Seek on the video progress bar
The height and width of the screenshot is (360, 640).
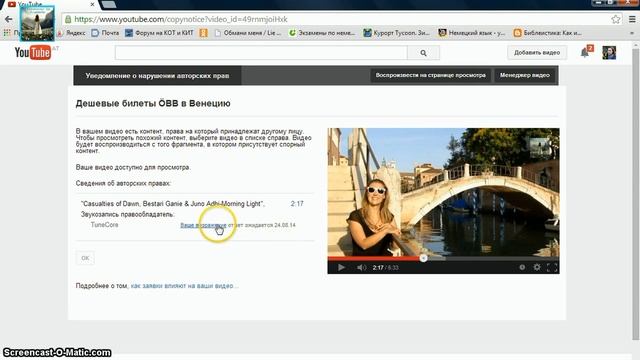[443, 258]
